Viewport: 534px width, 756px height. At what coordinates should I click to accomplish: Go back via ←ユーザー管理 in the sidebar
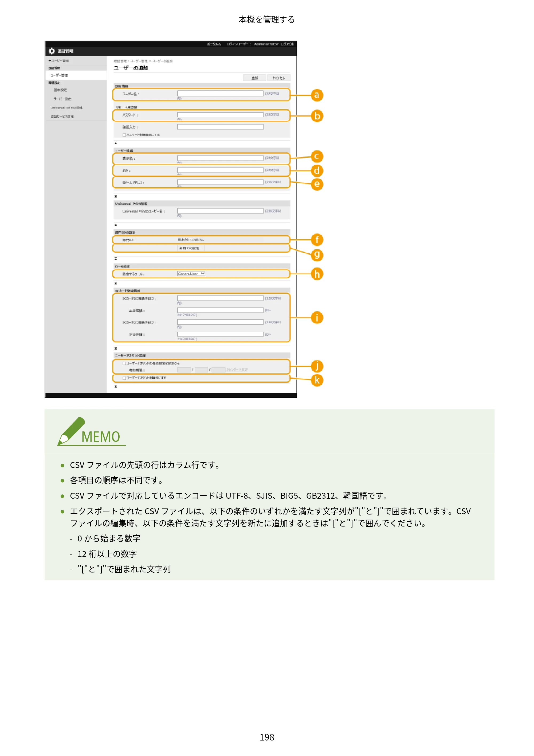(58, 61)
